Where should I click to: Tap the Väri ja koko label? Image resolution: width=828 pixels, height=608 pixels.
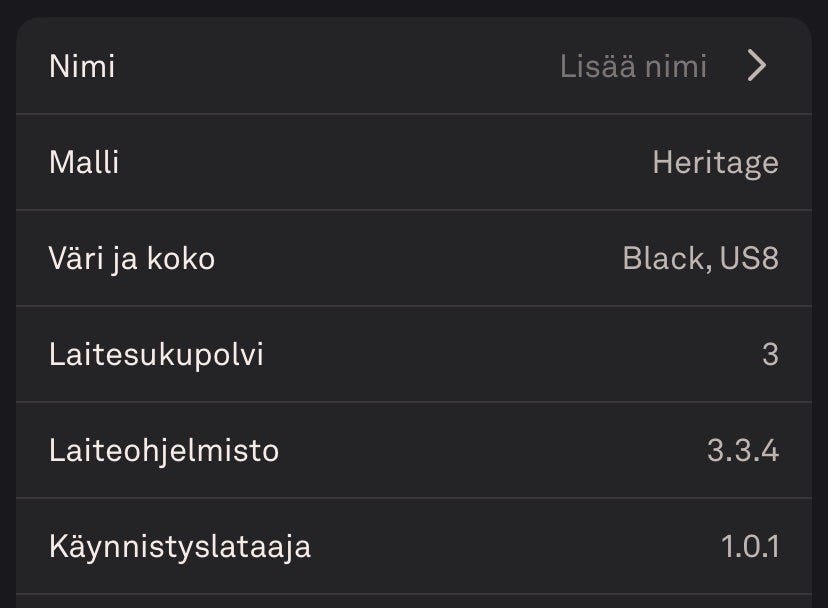click(x=132, y=259)
